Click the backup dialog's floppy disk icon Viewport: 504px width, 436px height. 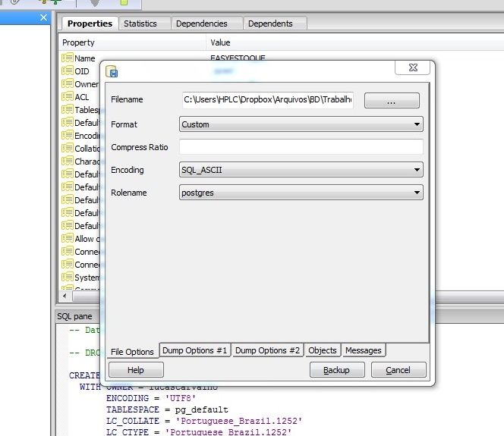(112, 72)
